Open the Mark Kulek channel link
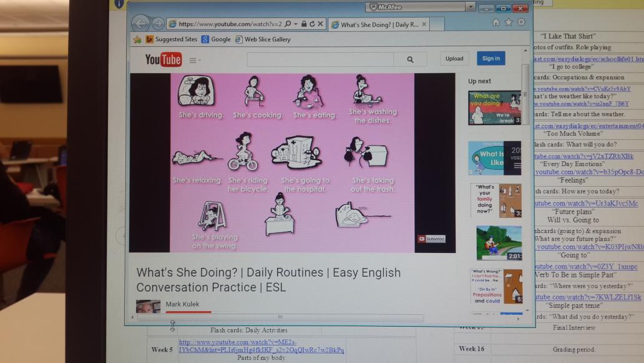Image resolution: width=644 pixels, height=363 pixels. coord(182,304)
